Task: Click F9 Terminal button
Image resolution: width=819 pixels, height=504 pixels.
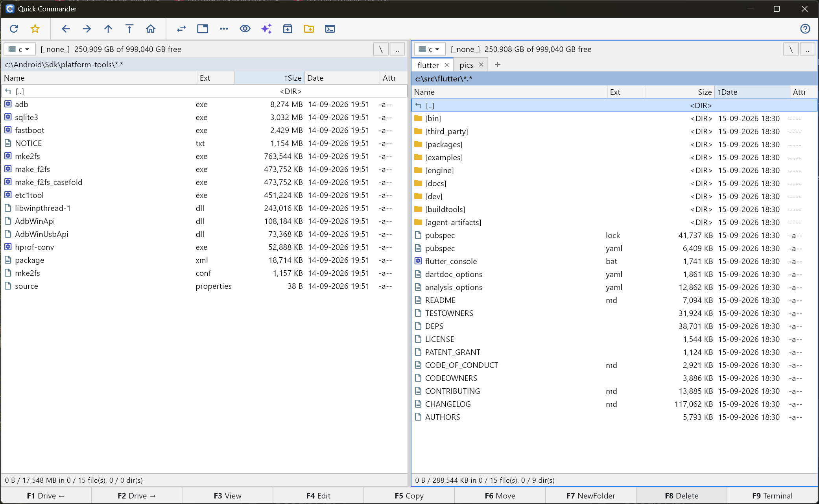Action: pyautogui.click(x=772, y=496)
